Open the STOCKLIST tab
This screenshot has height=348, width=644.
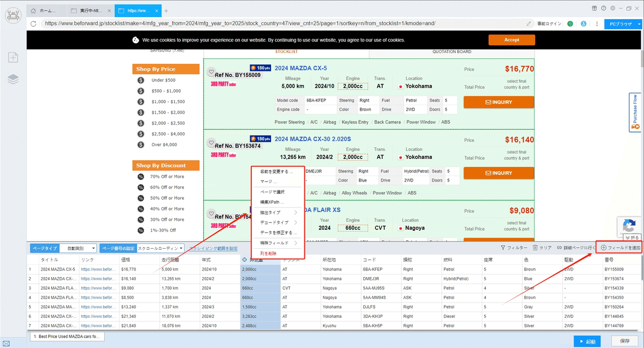286,52
